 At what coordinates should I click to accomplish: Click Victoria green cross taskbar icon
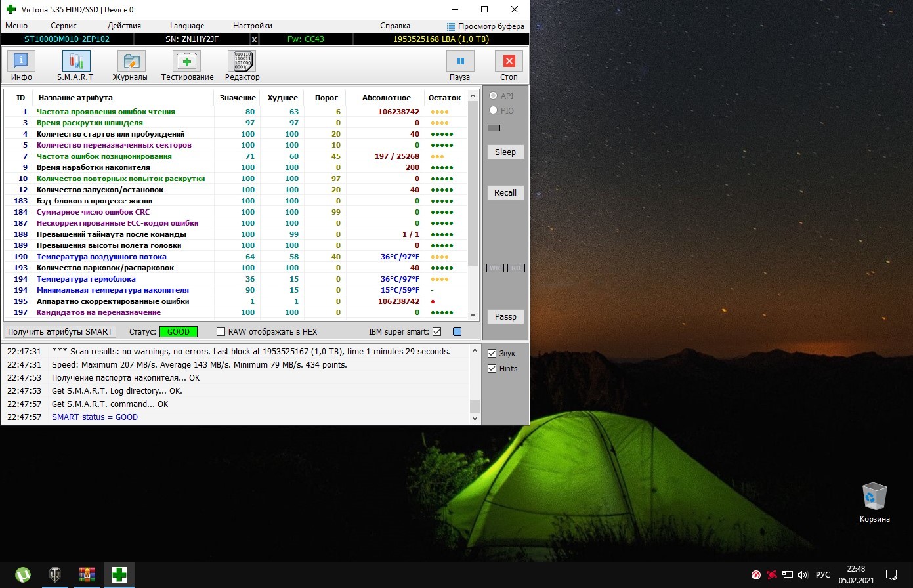tap(119, 575)
